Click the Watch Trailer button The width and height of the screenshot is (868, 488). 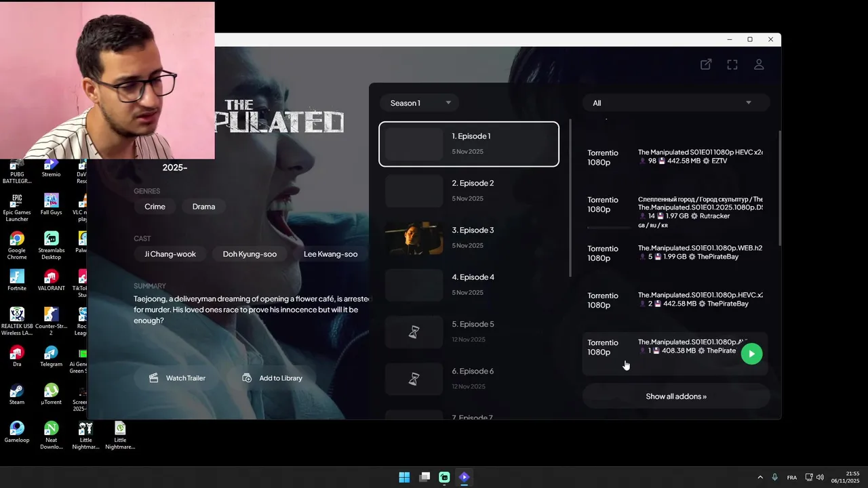[177, 378]
